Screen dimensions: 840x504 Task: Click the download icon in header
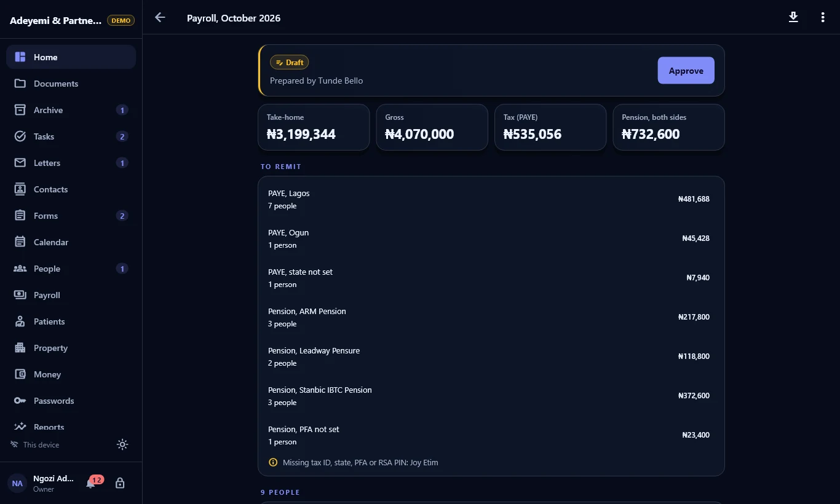793,17
